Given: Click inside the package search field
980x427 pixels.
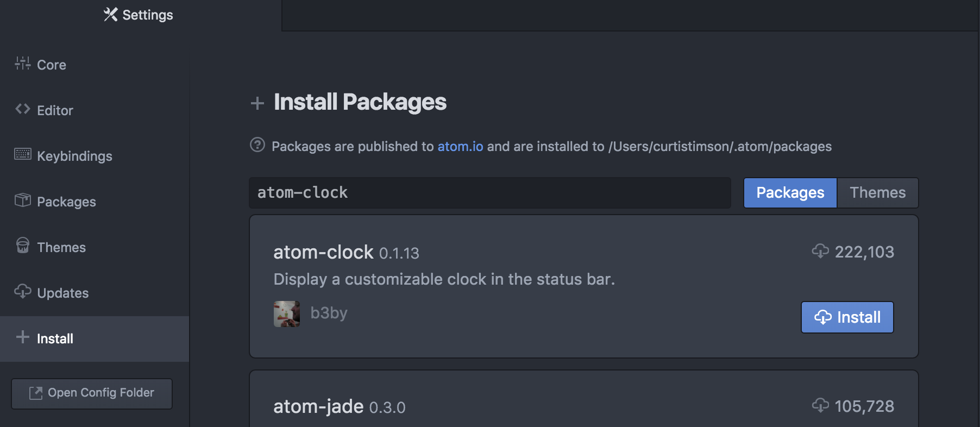Looking at the screenshot, I should pos(489,192).
